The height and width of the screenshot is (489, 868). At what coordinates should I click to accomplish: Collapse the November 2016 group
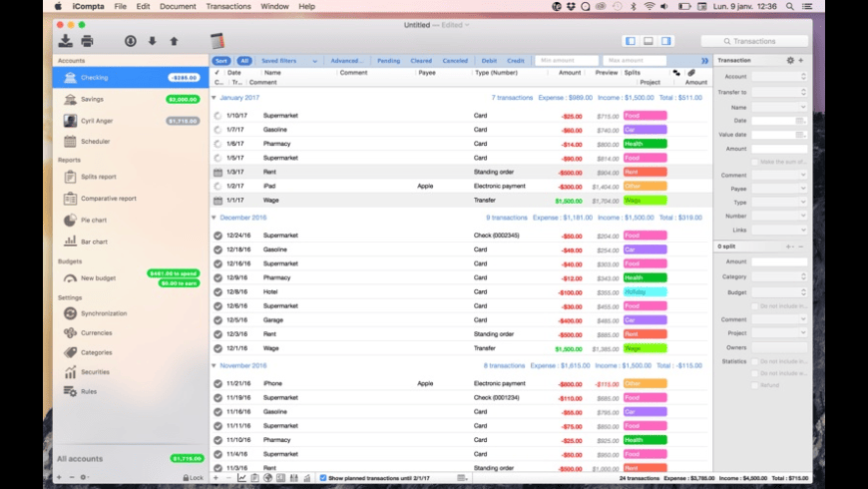pos(214,365)
